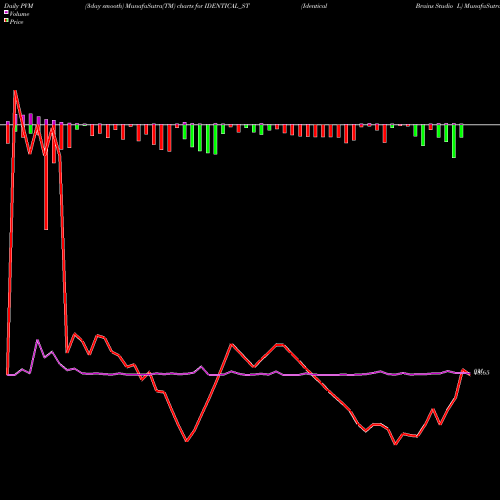Click the 'Brains Studio L) MunafaSutra' header text

(457, 6)
